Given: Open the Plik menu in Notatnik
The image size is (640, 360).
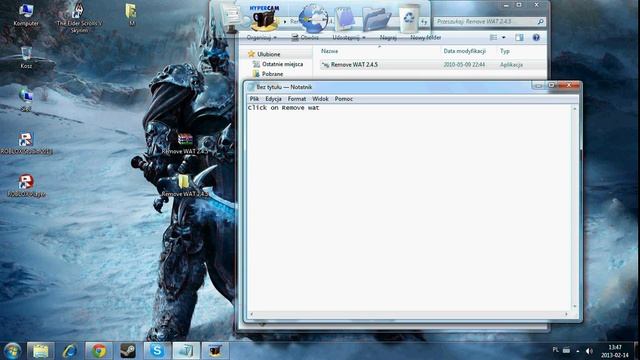Looking at the screenshot, I should (x=254, y=99).
